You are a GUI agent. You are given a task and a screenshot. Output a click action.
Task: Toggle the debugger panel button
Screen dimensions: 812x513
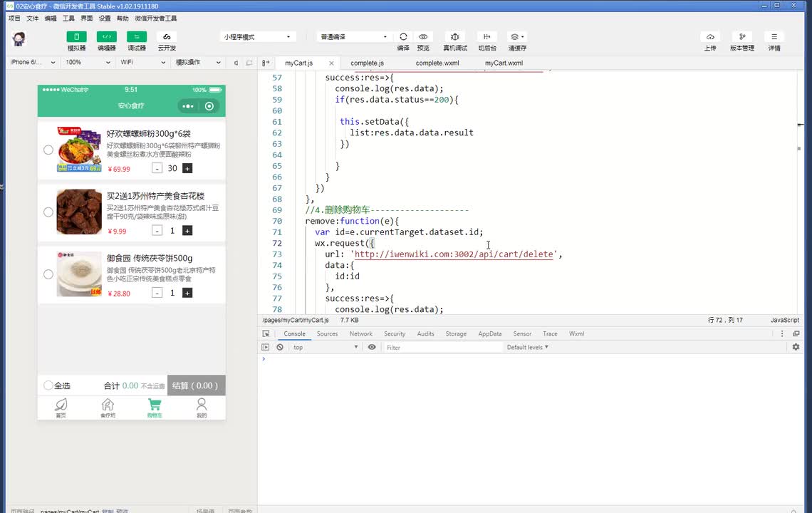(x=136, y=37)
